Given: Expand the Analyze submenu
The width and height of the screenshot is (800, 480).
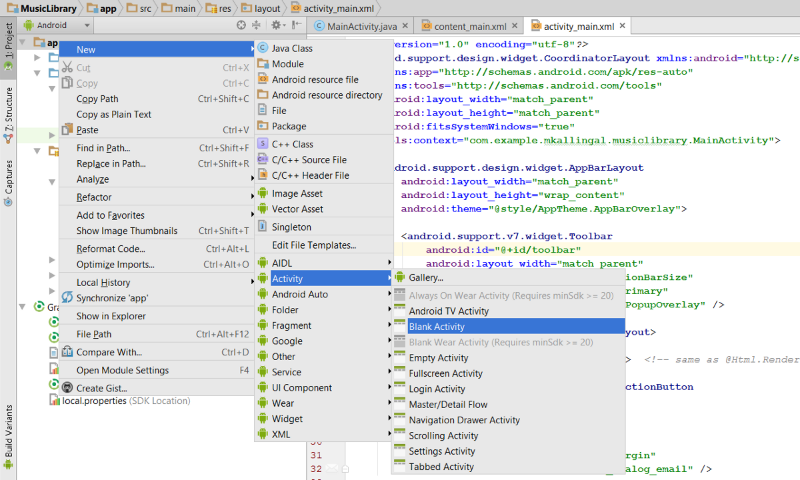Looking at the screenshot, I should [157, 179].
